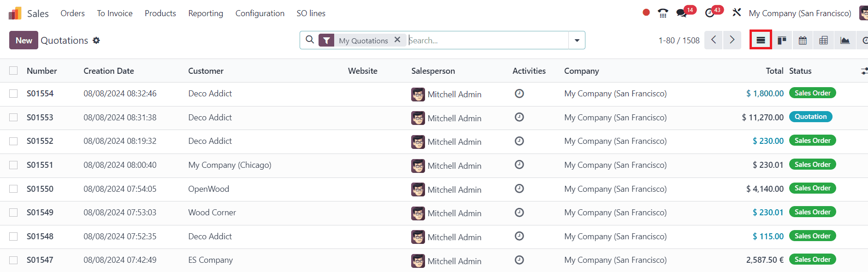Switch to list view
The image size is (868, 272).
click(x=761, y=41)
